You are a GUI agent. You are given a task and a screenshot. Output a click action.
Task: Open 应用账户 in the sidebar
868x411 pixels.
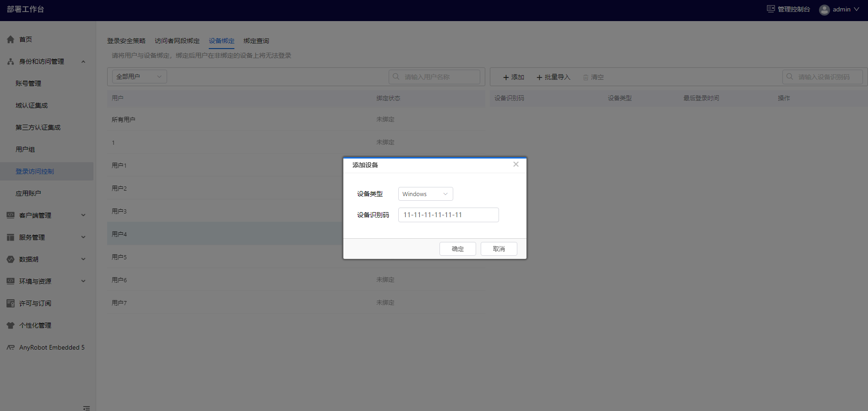[x=28, y=193]
